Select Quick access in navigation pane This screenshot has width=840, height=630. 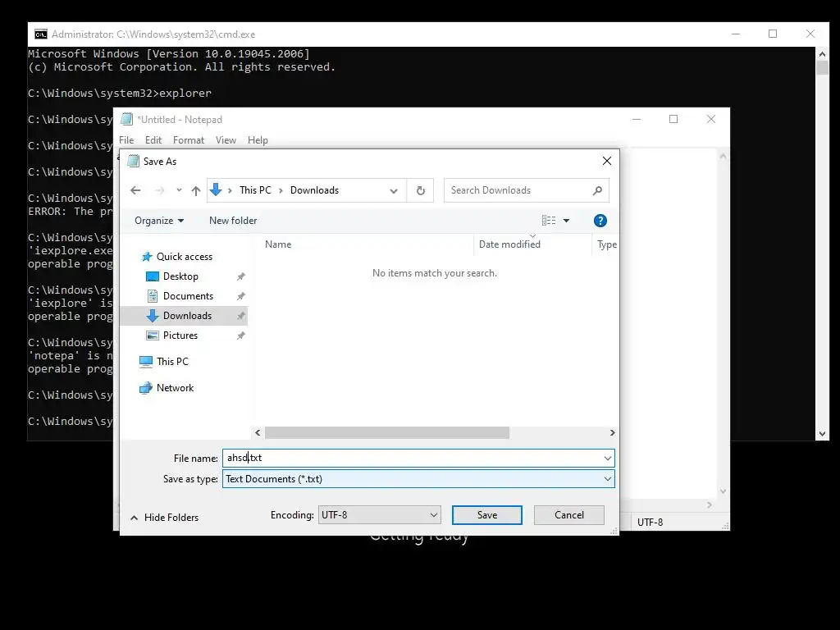click(x=185, y=257)
